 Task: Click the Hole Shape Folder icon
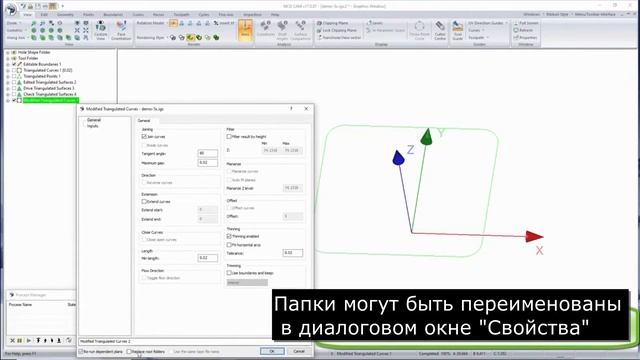click(x=14, y=52)
